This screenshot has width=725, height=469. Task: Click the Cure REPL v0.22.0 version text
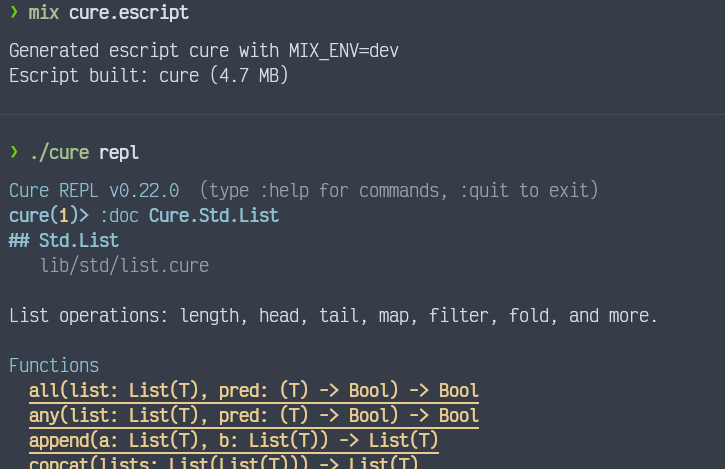(94, 191)
